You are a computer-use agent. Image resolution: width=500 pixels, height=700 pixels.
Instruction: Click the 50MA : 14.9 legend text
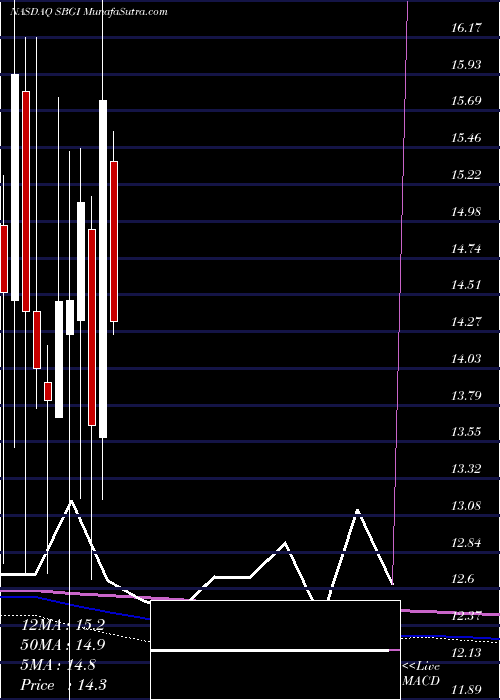(62, 645)
